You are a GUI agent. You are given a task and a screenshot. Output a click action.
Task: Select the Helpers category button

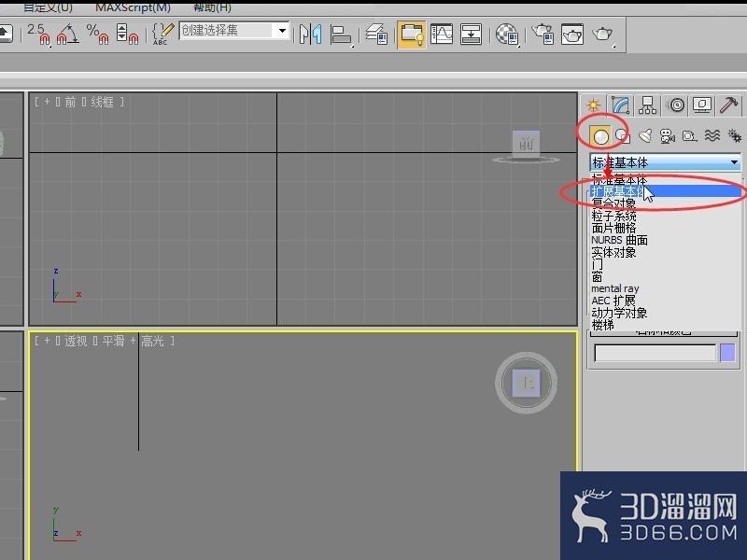click(689, 135)
